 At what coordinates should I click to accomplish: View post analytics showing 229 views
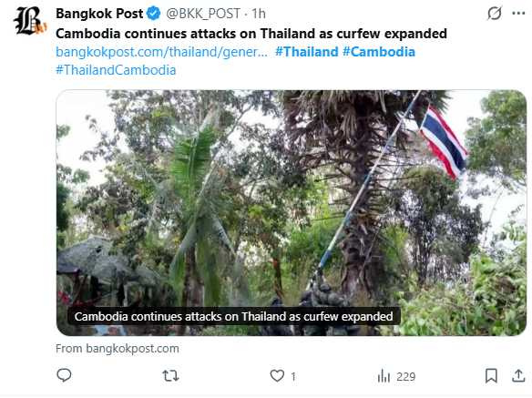pos(396,376)
